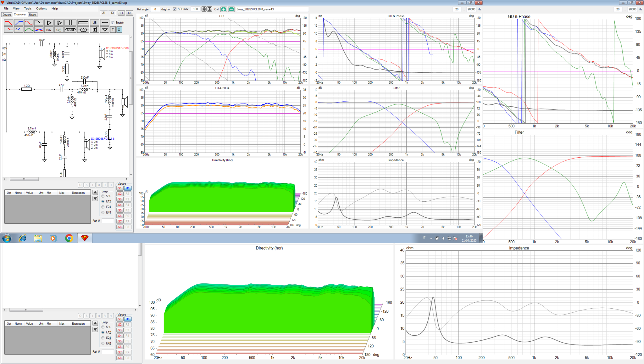
Task: Open the Options menu
Action: [x=41, y=8]
